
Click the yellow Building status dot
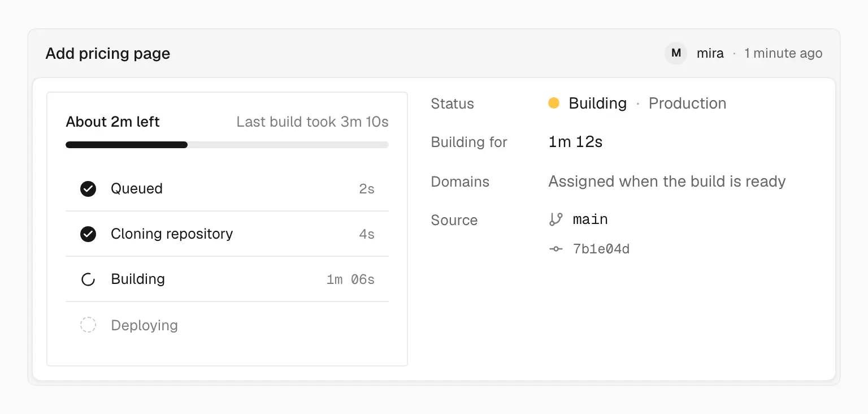[554, 103]
